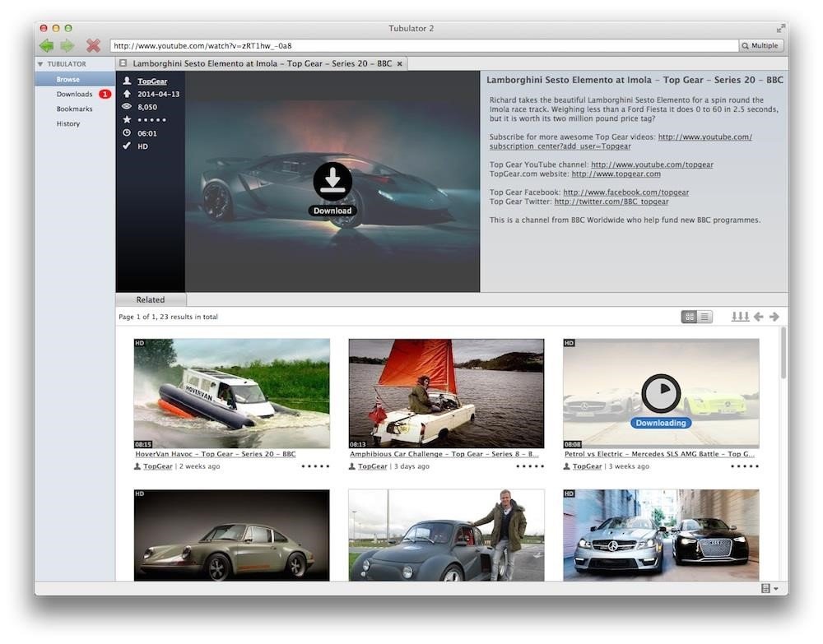Image resolution: width=823 pixels, height=644 pixels.
Task: Click the star rating icon in info panel
Action: [x=127, y=119]
